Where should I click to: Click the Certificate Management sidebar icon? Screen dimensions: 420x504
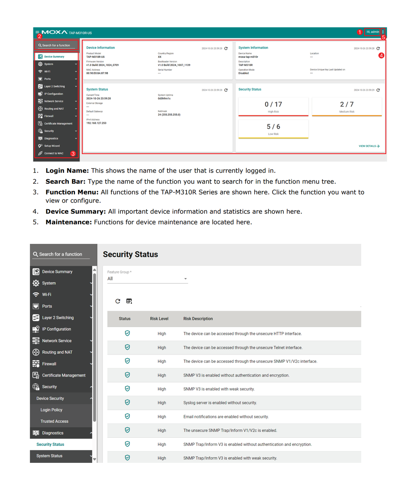point(40,123)
